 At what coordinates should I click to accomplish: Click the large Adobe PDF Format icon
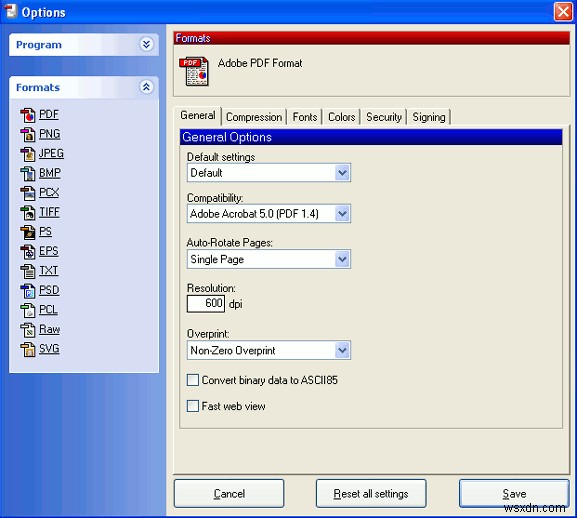[194, 71]
